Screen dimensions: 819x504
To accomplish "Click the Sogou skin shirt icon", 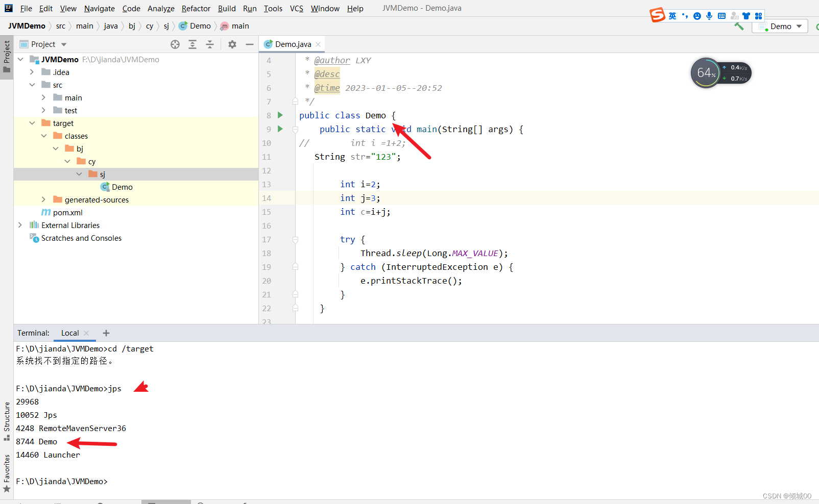I will point(746,16).
